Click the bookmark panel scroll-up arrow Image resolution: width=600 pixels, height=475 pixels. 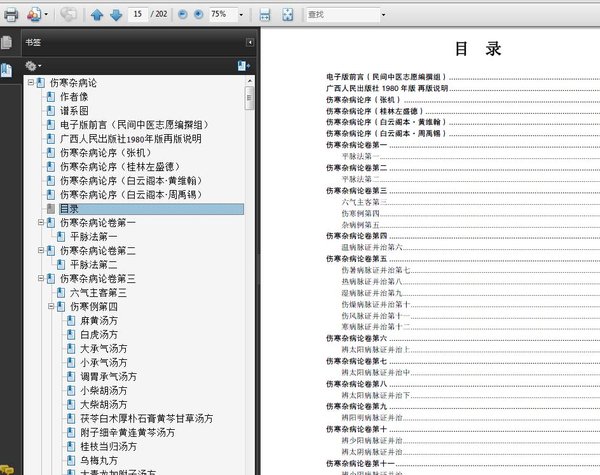pyautogui.click(x=249, y=81)
